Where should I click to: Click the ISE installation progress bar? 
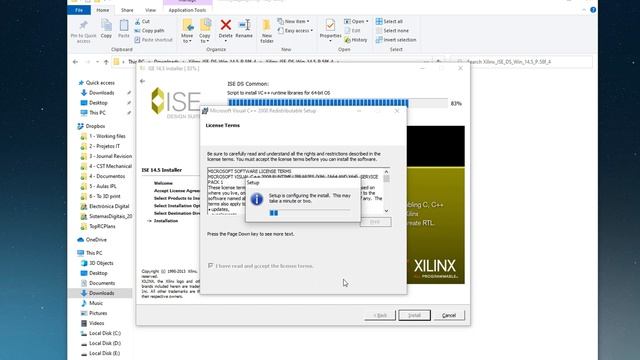338,103
